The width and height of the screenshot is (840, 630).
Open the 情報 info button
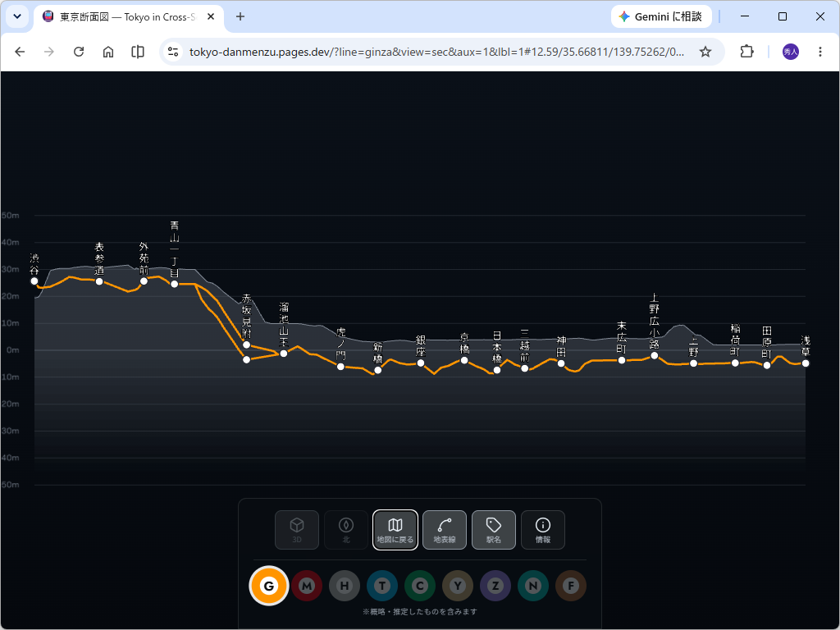pos(543,530)
